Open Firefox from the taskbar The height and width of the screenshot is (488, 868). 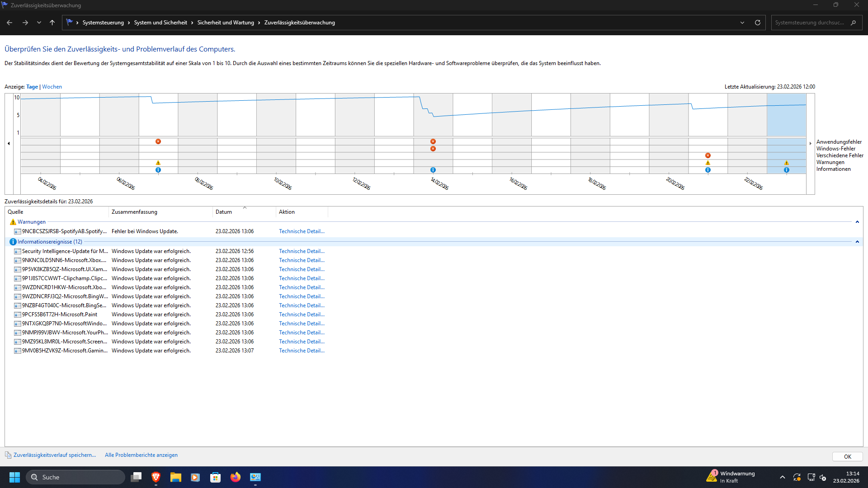[x=236, y=477]
